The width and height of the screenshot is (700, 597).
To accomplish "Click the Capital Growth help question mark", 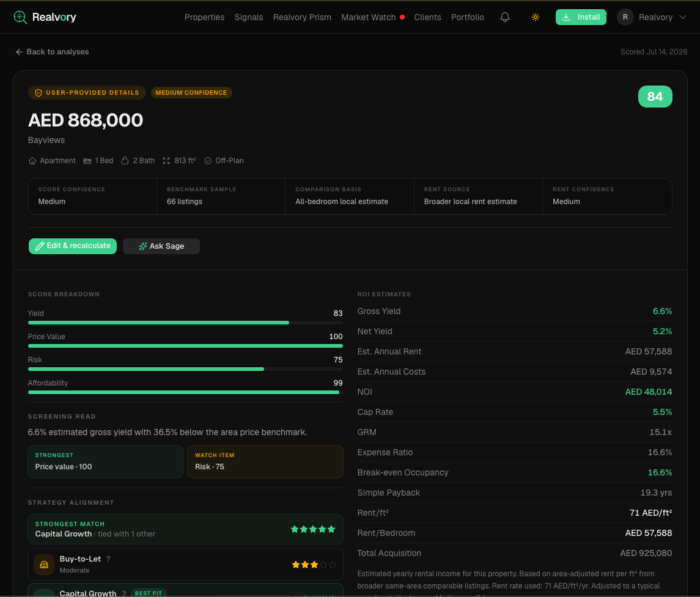I will [x=123, y=593].
